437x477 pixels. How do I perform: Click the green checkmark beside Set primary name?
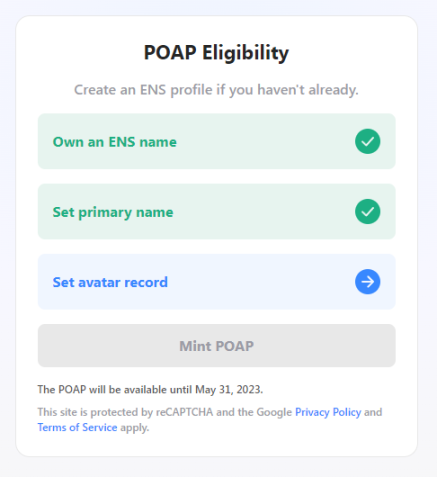[x=367, y=211]
